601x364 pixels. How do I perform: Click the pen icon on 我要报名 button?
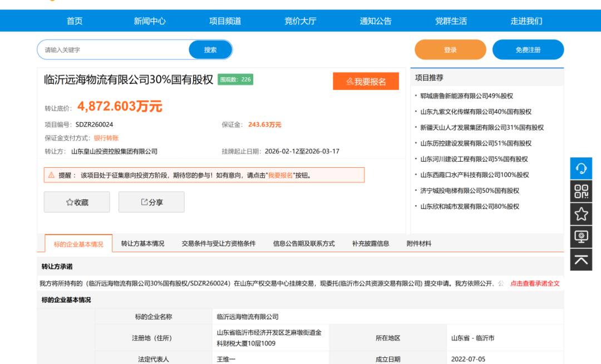pos(351,81)
